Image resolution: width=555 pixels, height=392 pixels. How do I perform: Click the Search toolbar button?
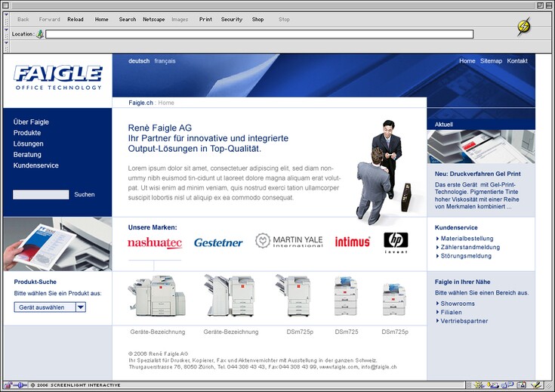click(128, 20)
